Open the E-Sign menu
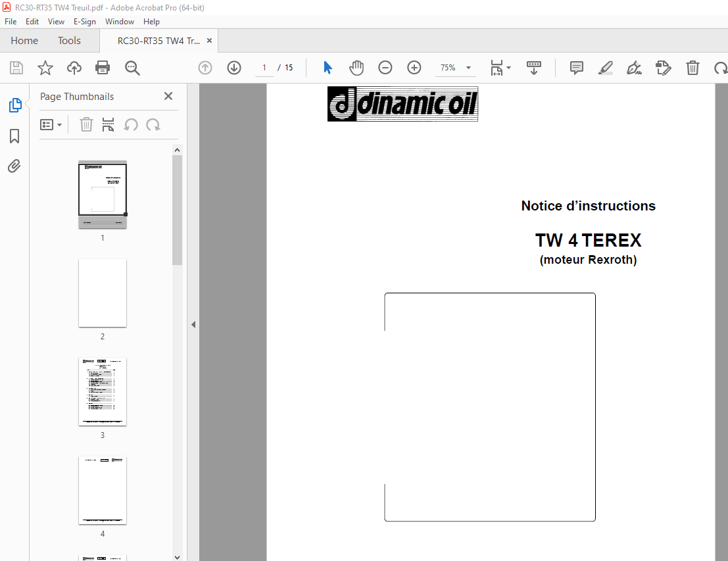The width and height of the screenshot is (728, 561). coord(85,21)
